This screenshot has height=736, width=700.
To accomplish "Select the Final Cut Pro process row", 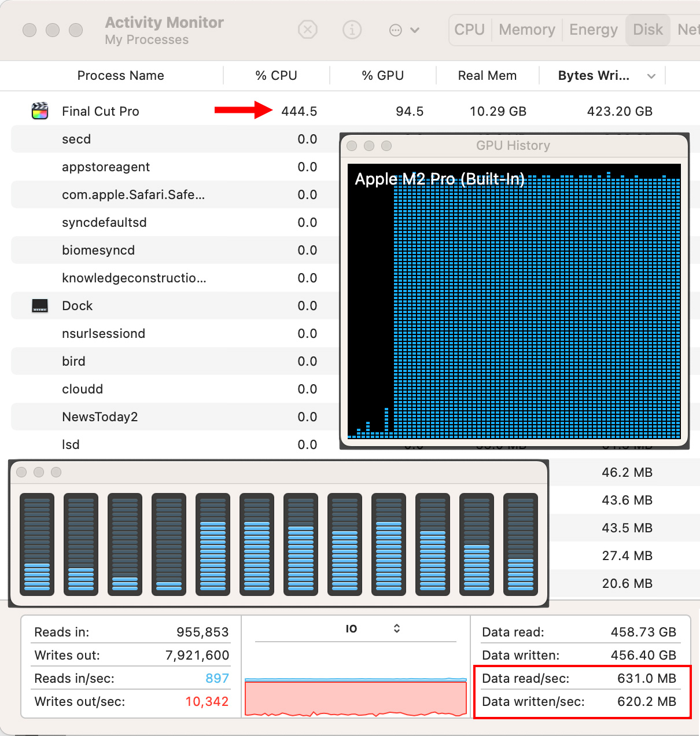I will pyautogui.click(x=350, y=111).
